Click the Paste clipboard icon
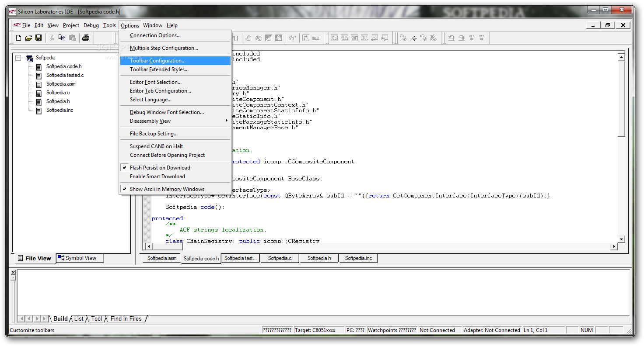644x346 pixels. pos(72,38)
